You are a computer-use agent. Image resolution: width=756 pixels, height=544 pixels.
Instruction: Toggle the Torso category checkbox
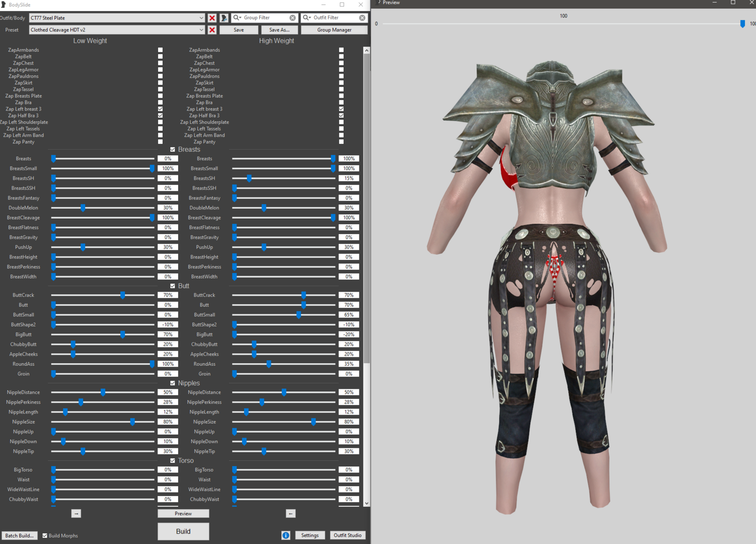173,461
